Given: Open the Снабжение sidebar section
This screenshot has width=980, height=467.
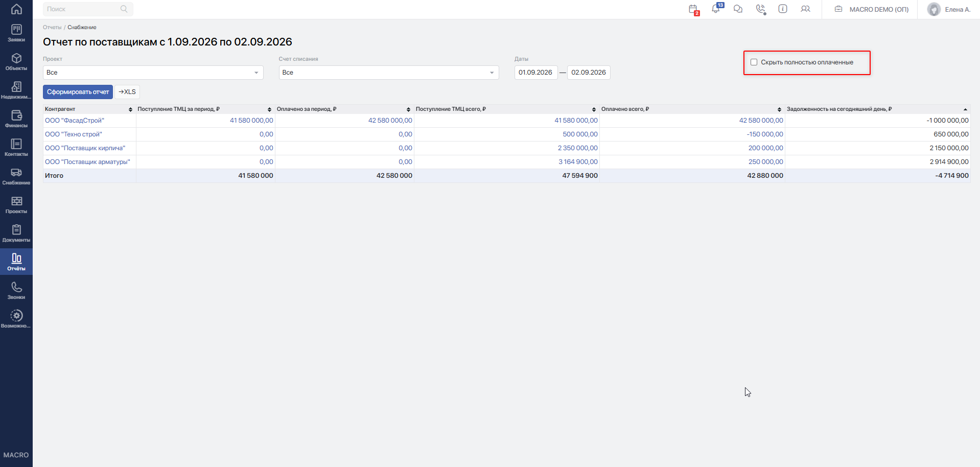Looking at the screenshot, I should coord(16,176).
